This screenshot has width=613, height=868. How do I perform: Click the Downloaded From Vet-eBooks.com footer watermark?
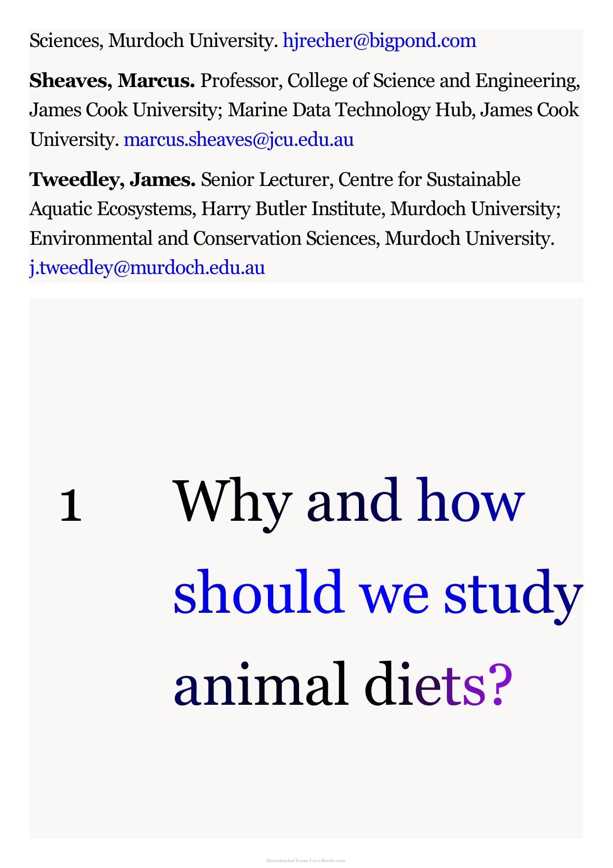click(306, 861)
